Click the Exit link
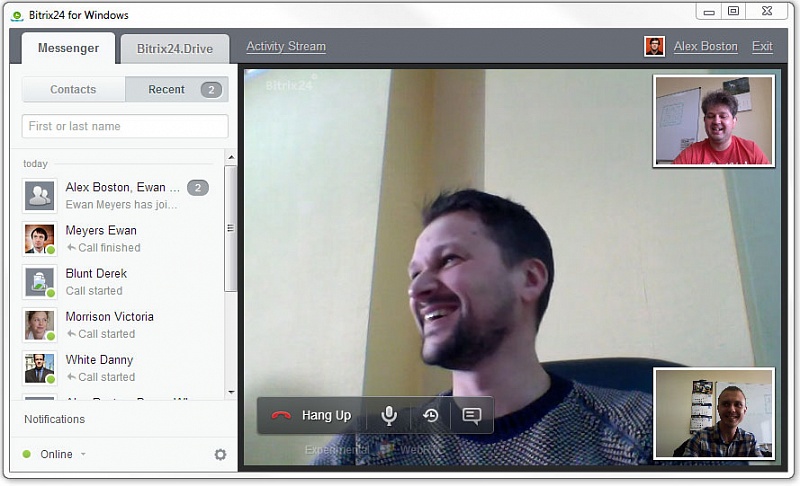 tap(762, 46)
